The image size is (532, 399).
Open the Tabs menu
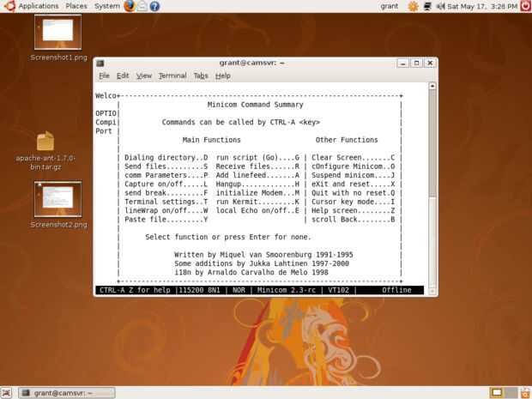(201, 76)
